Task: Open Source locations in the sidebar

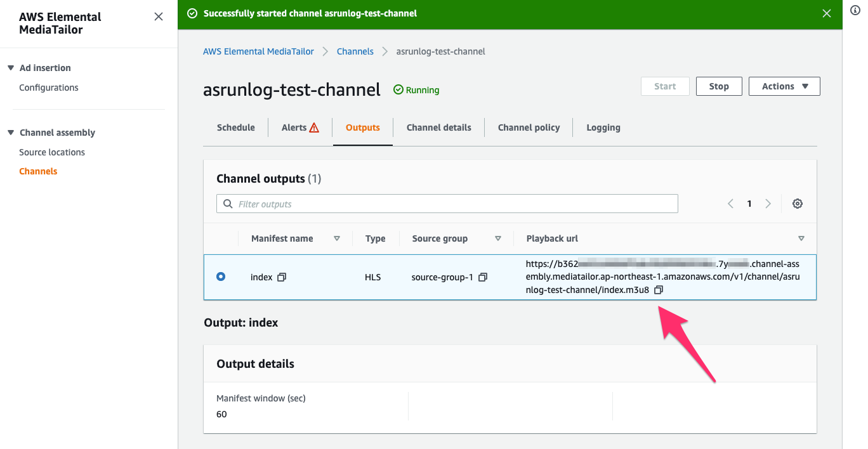Action: point(52,152)
